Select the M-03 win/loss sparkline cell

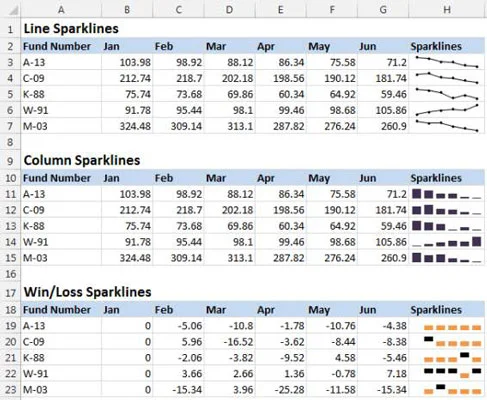[x=447, y=390]
